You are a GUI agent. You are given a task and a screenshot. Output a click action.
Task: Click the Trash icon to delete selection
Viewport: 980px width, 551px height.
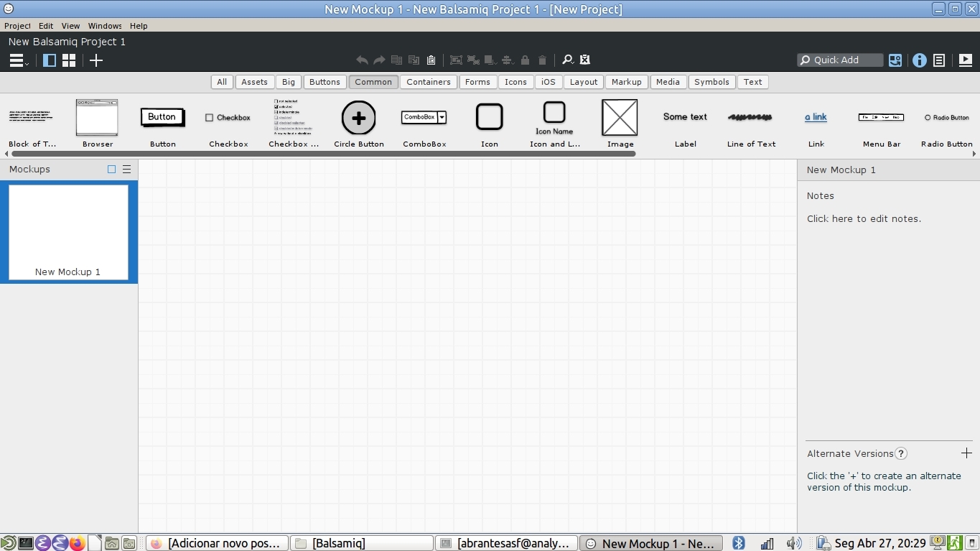click(542, 60)
